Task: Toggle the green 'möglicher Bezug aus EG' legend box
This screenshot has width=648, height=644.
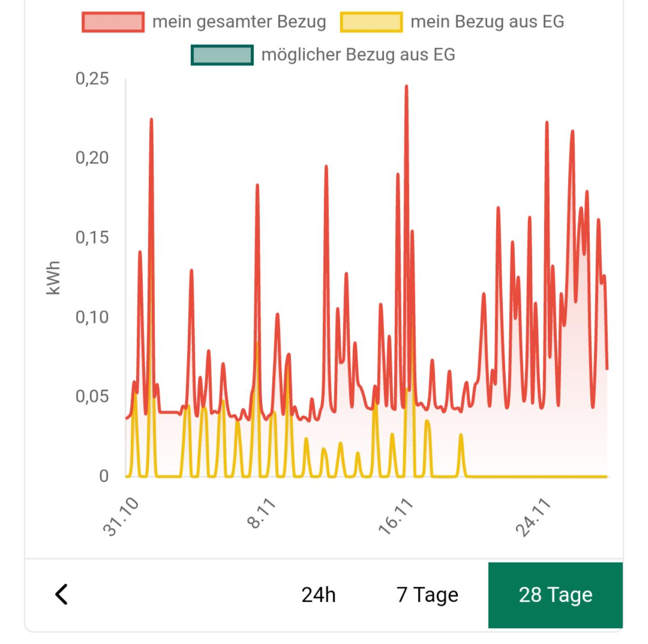Action: 222,55
